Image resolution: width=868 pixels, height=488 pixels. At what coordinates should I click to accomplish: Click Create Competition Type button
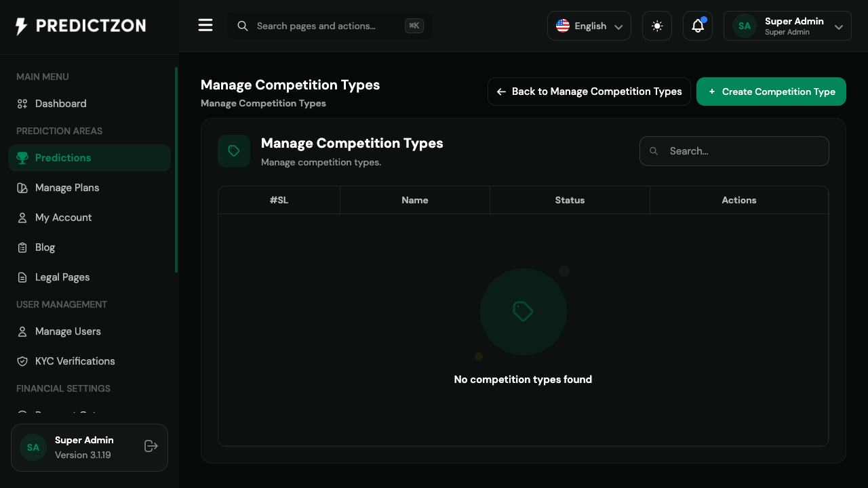coord(771,91)
